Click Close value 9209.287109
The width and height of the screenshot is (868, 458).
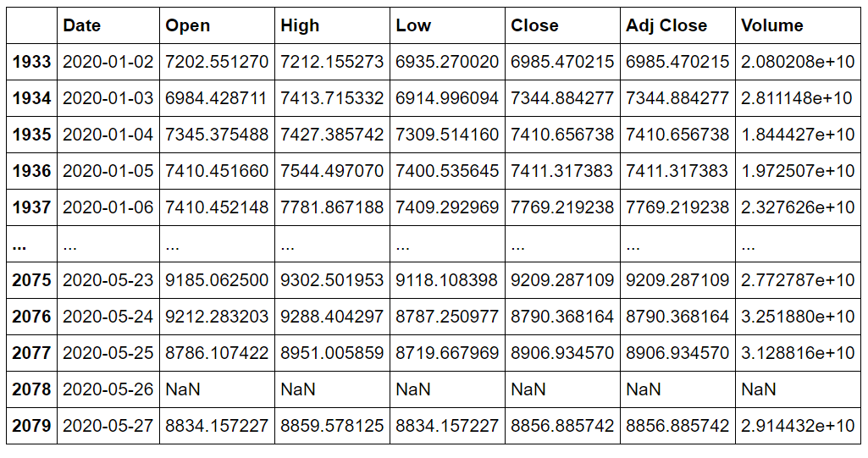562,280
